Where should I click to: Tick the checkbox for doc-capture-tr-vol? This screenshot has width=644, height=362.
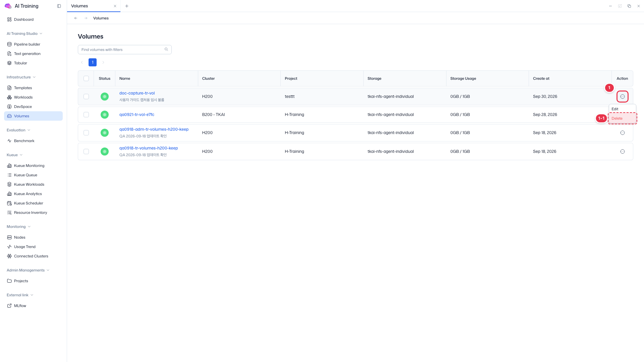pyautogui.click(x=86, y=97)
